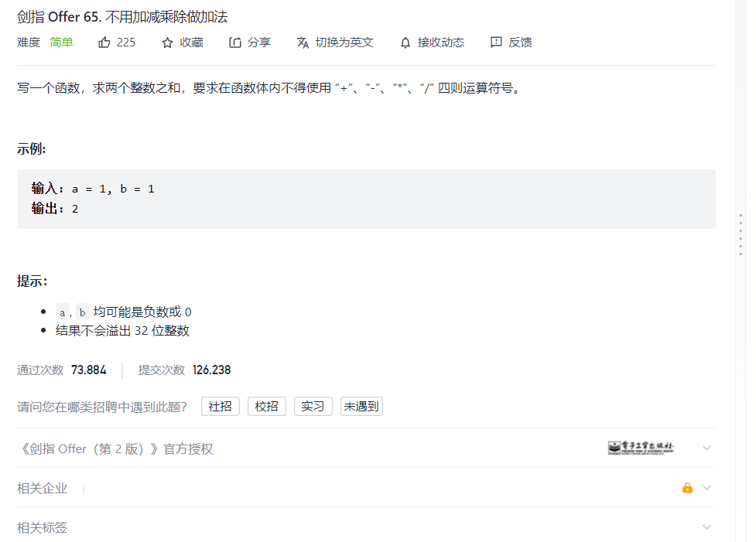Click the feedback speech-bubble icon
The image size is (756, 542).
(496, 43)
